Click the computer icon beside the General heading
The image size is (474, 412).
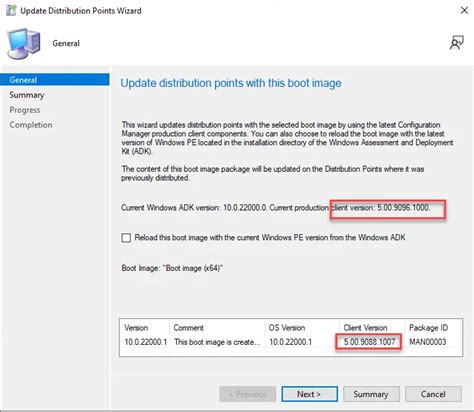point(24,44)
